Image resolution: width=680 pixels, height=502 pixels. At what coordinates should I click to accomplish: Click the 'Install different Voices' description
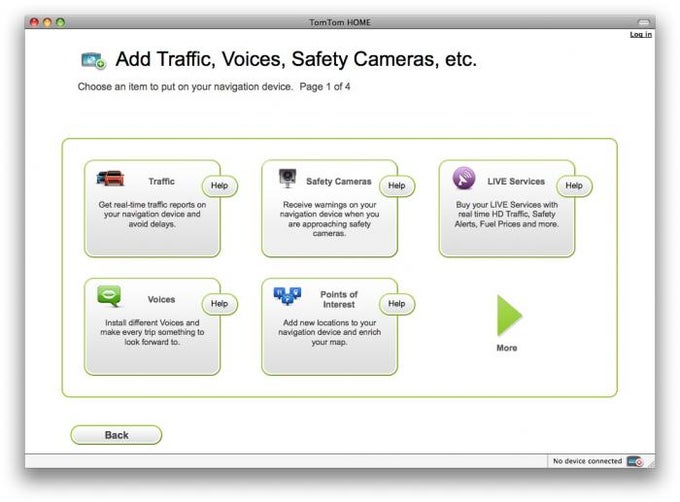tap(152, 332)
